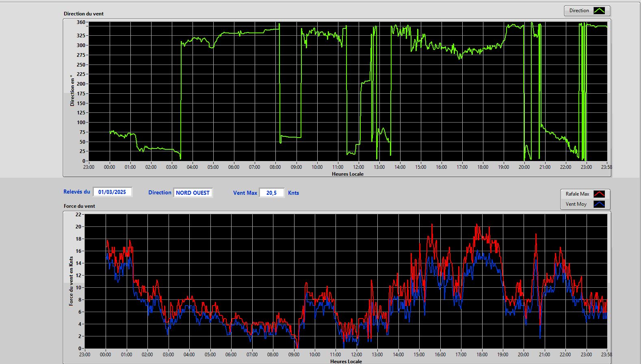Click the 10 value on force axis
This screenshot has width=641, height=364.
tap(78, 287)
